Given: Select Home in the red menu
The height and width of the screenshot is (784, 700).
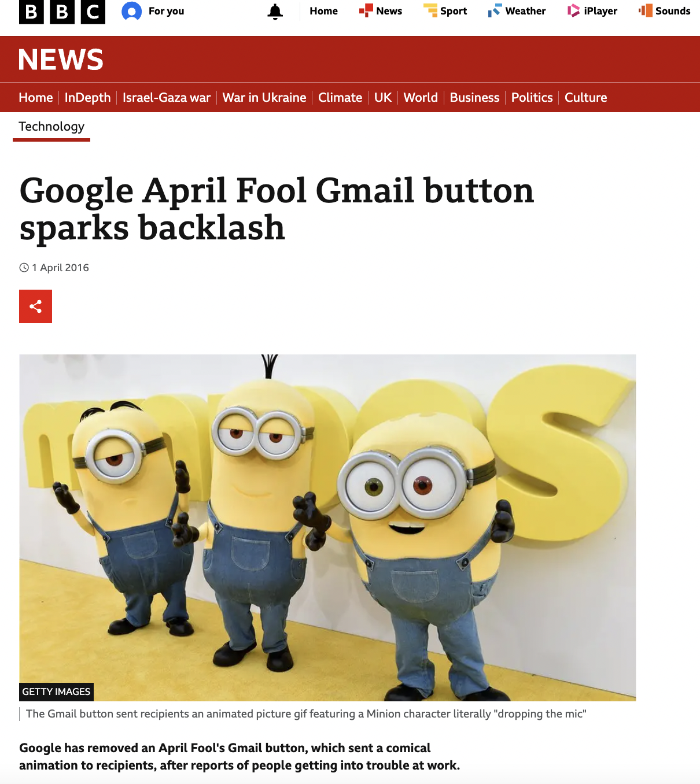Looking at the screenshot, I should click(36, 97).
